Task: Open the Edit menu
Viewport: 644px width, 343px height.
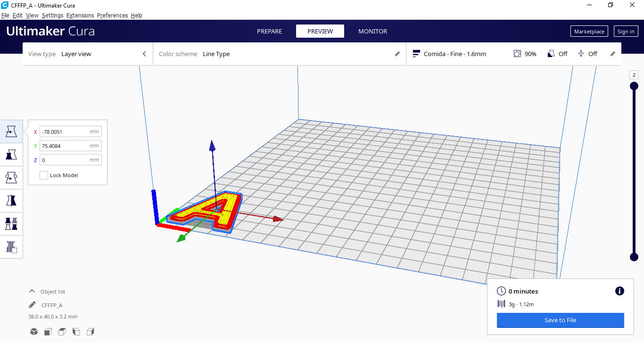Action: (x=17, y=15)
